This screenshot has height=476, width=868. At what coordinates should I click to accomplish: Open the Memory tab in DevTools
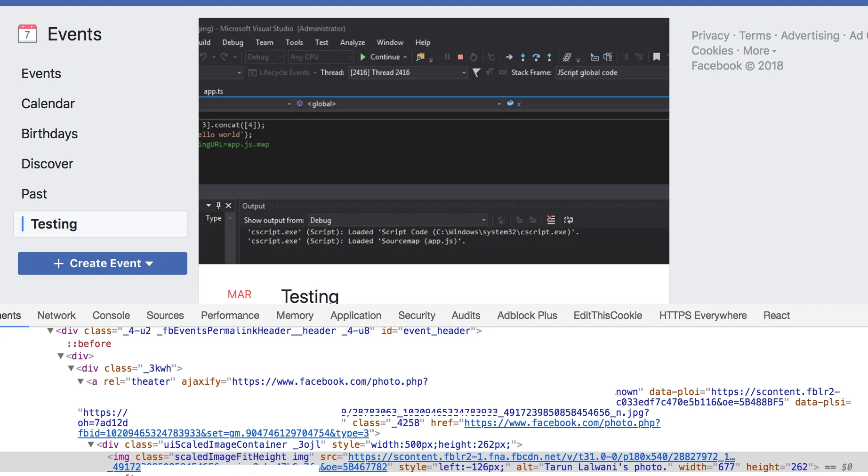click(x=295, y=316)
